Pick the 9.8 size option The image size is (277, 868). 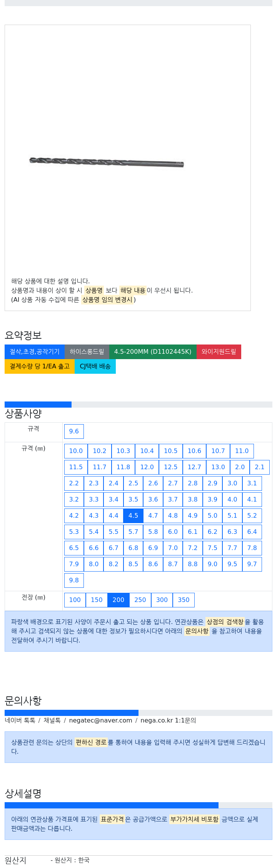pos(74,580)
